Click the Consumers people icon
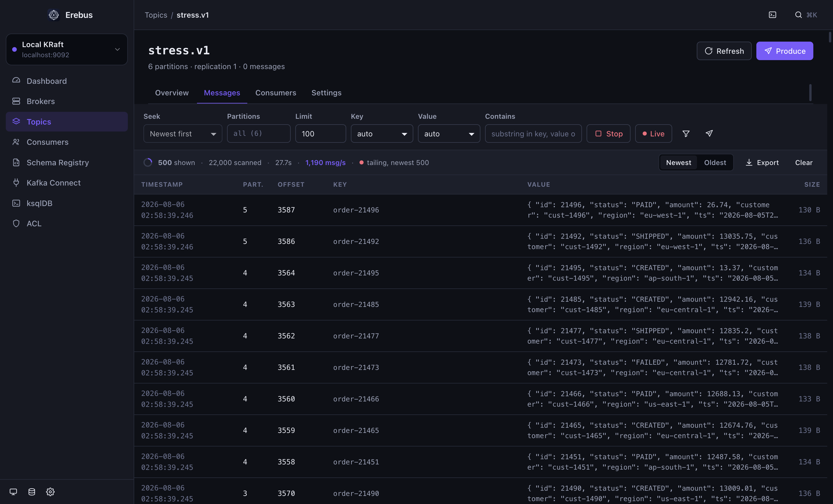Screen dimensions: 833x504 tap(16, 142)
